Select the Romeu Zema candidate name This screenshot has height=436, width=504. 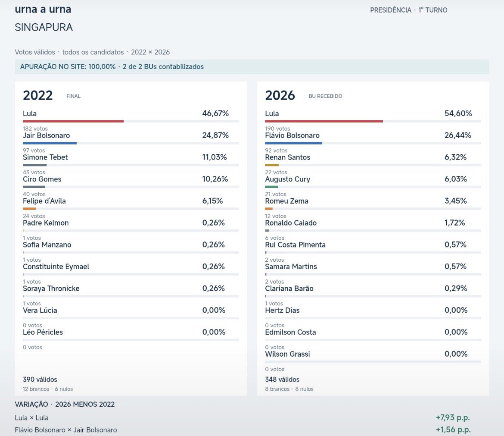tap(287, 201)
